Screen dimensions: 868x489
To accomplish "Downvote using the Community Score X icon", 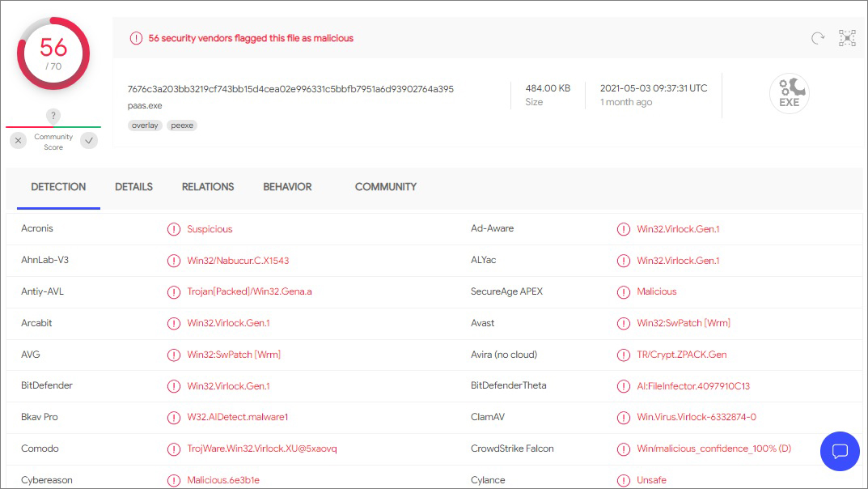I will coord(19,141).
